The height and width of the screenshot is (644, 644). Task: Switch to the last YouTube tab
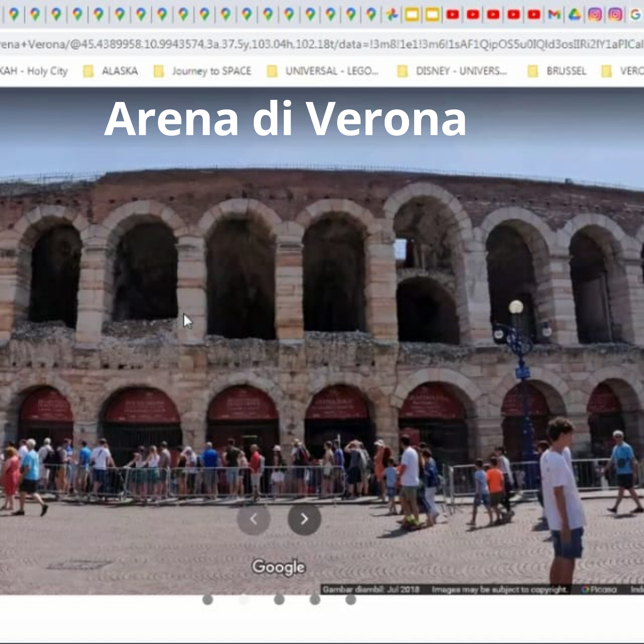click(x=534, y=15)
